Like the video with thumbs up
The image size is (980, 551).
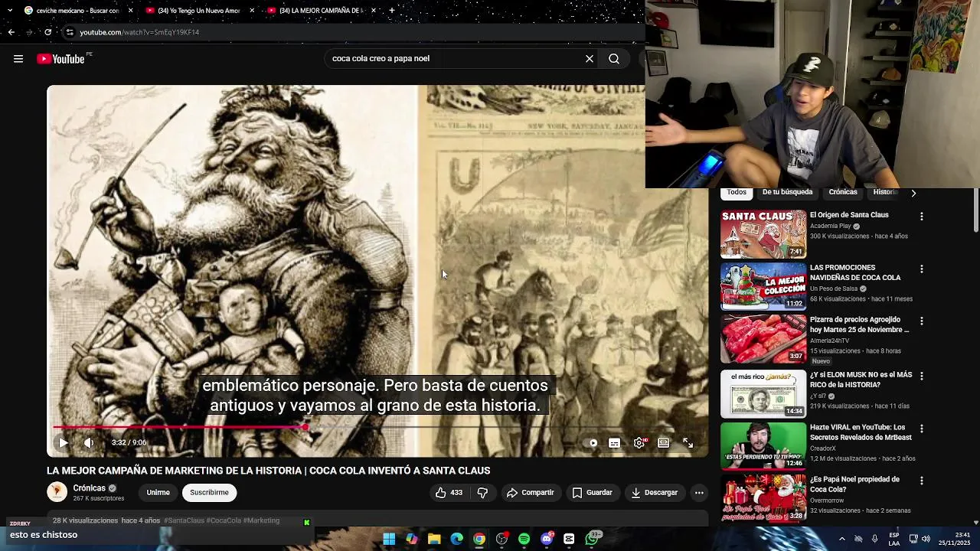tap(449, 493)
